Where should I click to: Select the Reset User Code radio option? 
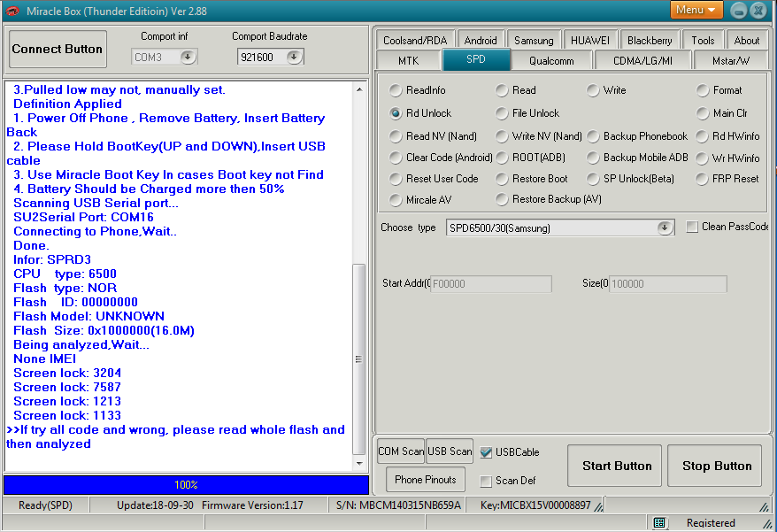[434, 179]
